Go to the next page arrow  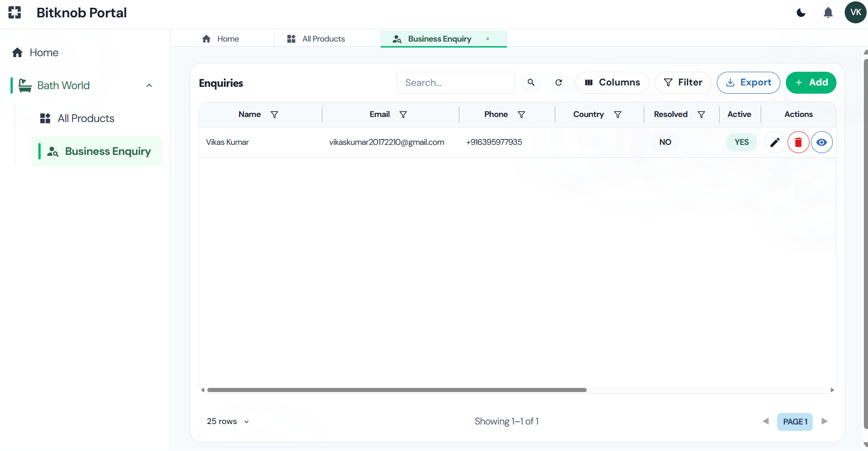click(x=824, y=421)
